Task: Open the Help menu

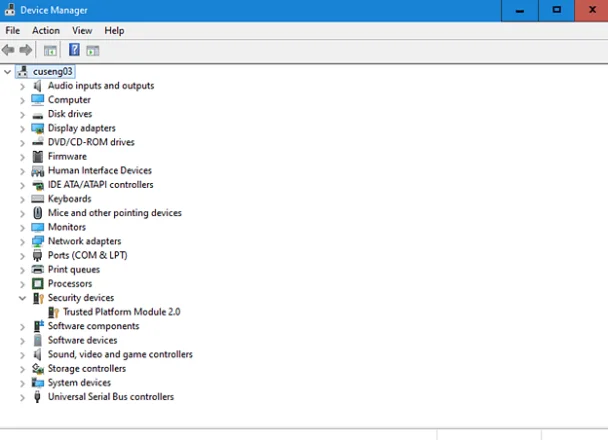Action: [114, 31]
